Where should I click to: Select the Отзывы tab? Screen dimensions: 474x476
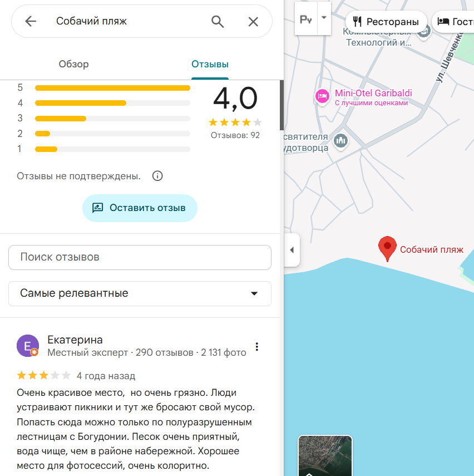210,64
